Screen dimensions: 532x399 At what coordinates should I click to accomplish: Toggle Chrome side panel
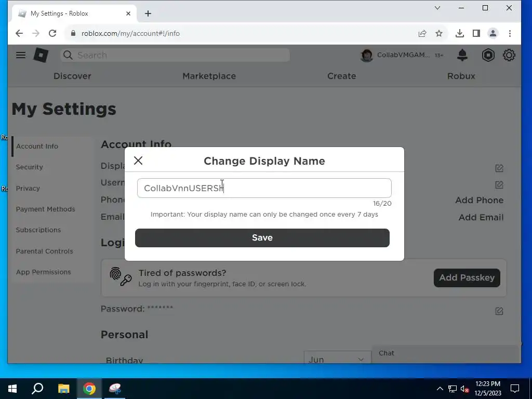click(x=476, y=33)
